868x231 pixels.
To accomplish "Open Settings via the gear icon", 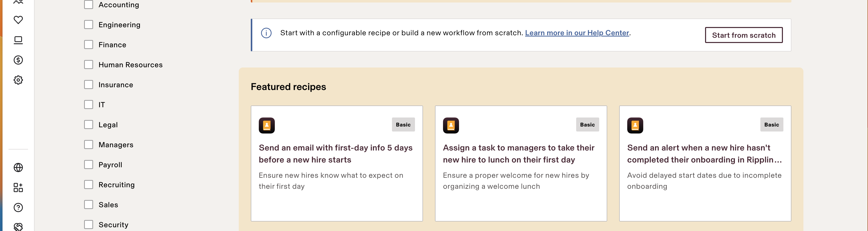I will pyautogui.click(x=18, y=80).
